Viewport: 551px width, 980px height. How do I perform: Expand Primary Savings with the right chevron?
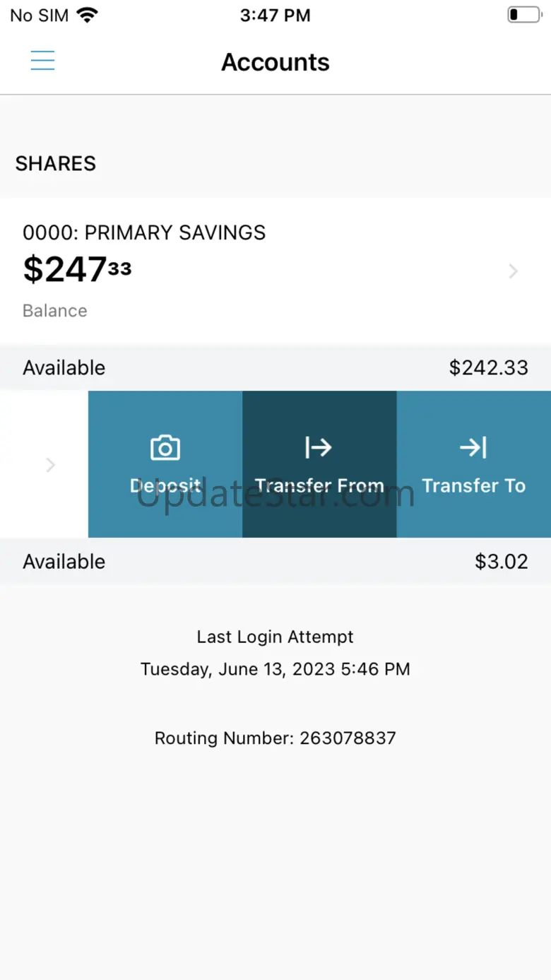coord(514,271)
